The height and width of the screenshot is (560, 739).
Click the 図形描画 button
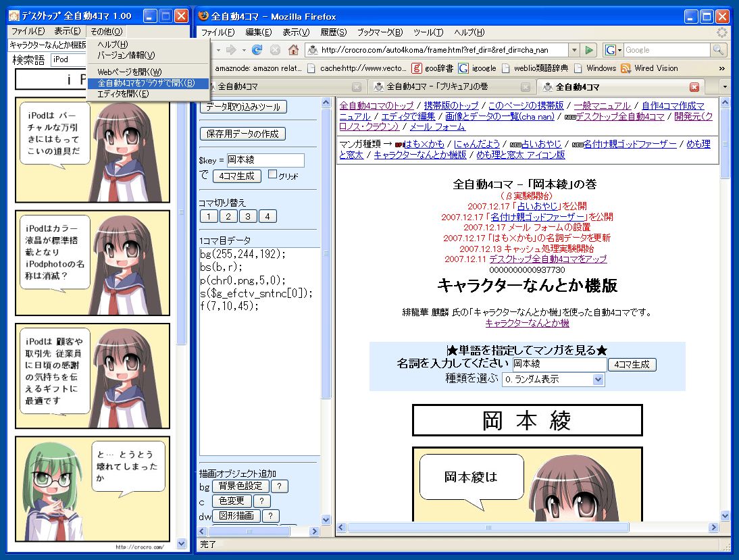point(236,516)
